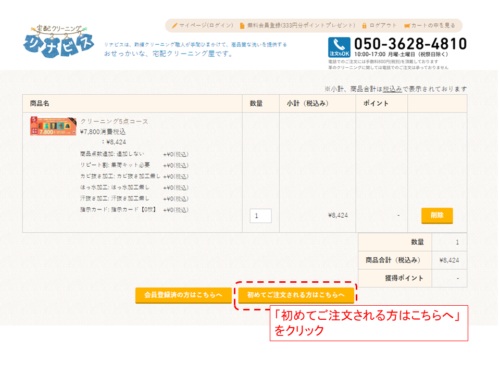The width and height of the screenshot is (500, 375).
Task: Select ログアウト in the top navigation
Action: pos(383,25)
